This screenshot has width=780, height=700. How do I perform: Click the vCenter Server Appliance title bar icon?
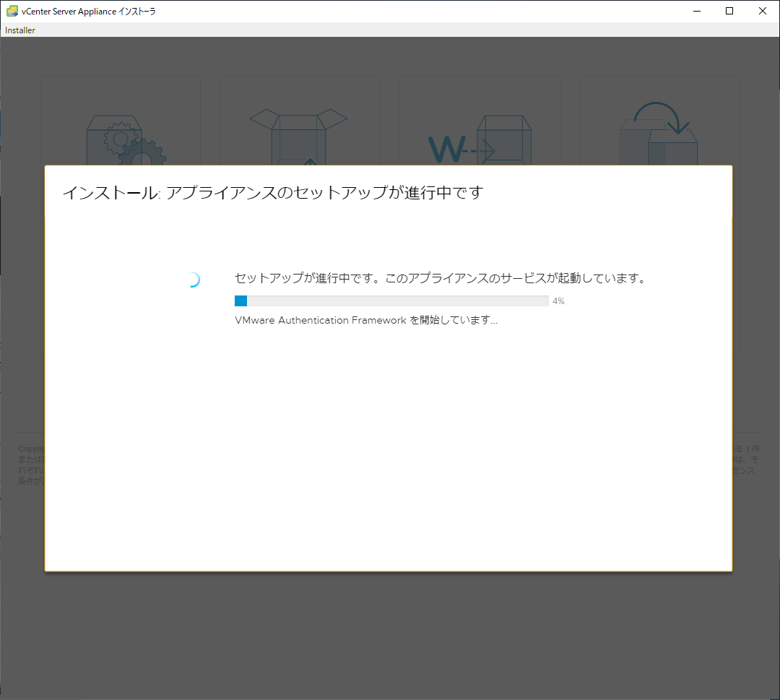(x=12, y=11)
